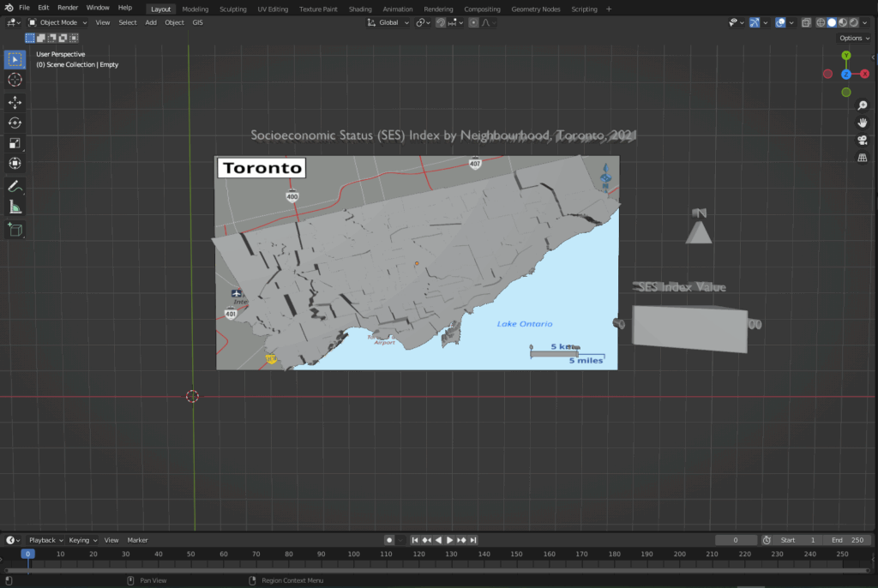Select the Add Cube tool

pos(15,229)
